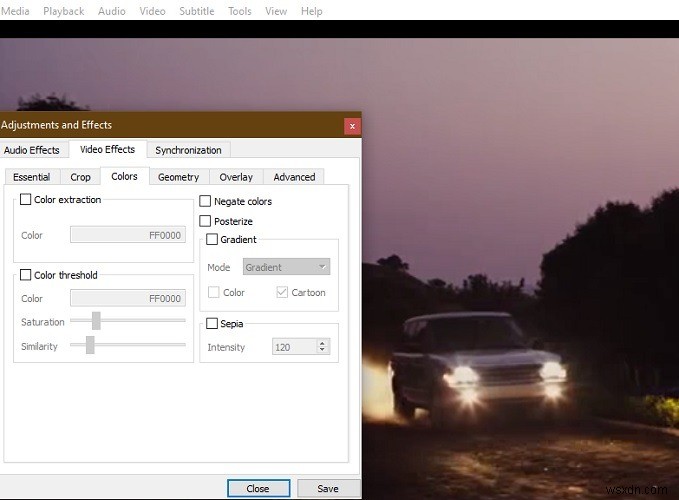Viewport: 679px width, 500px height.
Task: Click the Saturation slider handle
Action: [x=96, y=321]
